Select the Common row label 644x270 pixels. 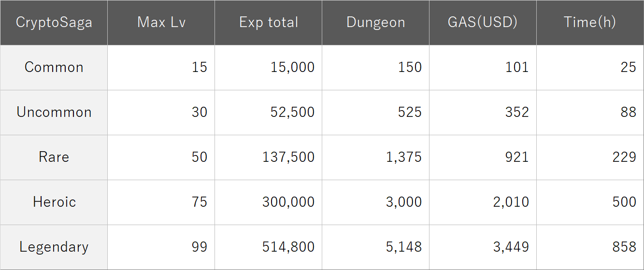54,68
